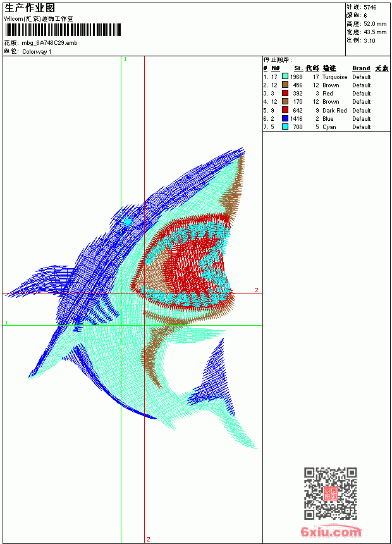This screenshot has height=544, width=392.
Task: Click the Red swatch in stop 3
Action: click(285, 93)
